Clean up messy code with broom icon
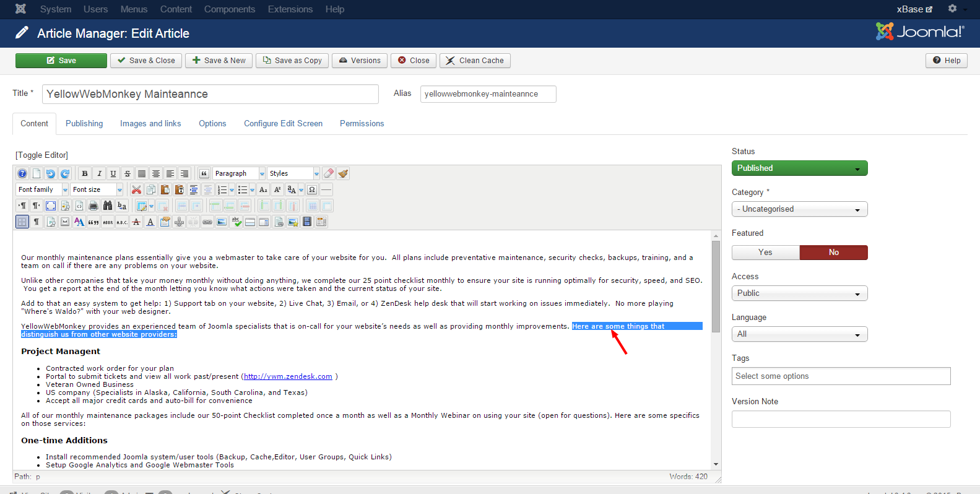 (x=343, y=173)
